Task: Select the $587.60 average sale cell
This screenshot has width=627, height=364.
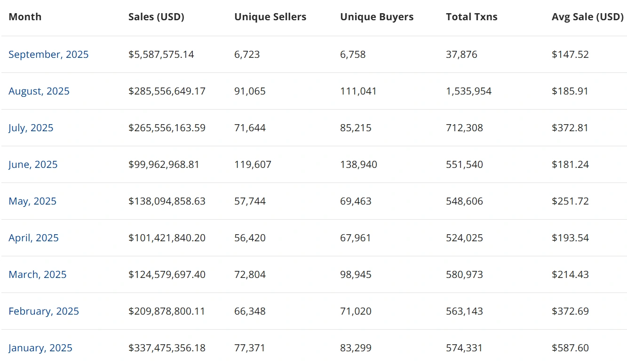Action: (x=570, y=348)
